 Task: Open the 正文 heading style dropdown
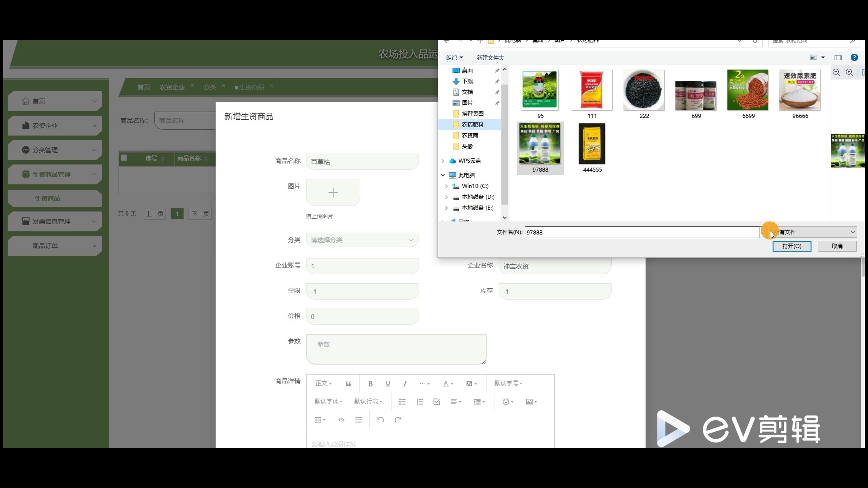click(x=323, y=383)
